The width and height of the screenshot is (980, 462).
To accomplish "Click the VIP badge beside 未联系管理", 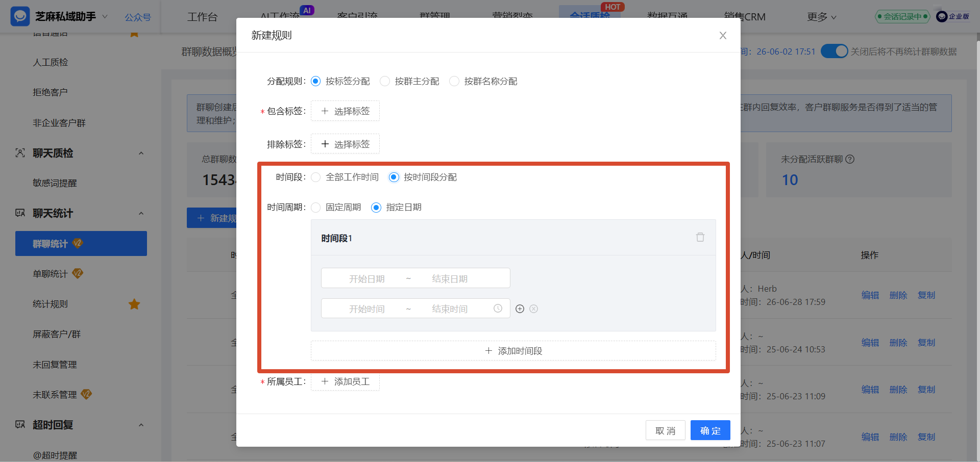I will click(86, 394).
